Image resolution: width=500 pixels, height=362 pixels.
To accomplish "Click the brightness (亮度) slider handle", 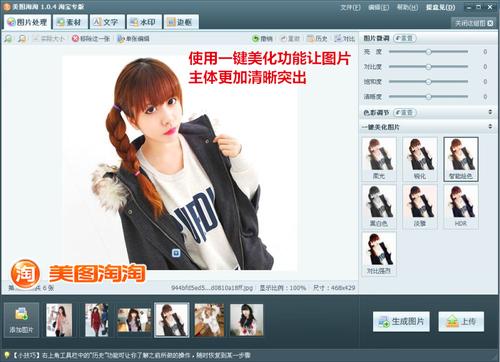I will (429, 52).
